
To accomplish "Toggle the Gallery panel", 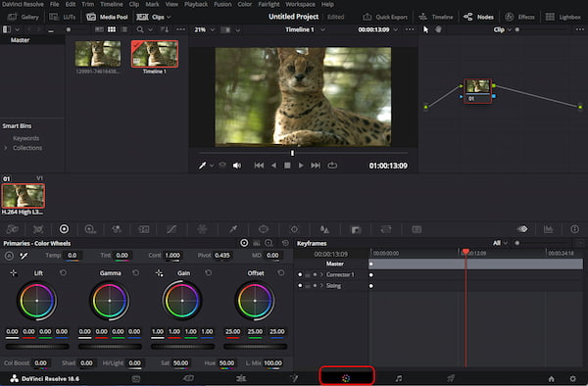I will (x=24, y=17).
